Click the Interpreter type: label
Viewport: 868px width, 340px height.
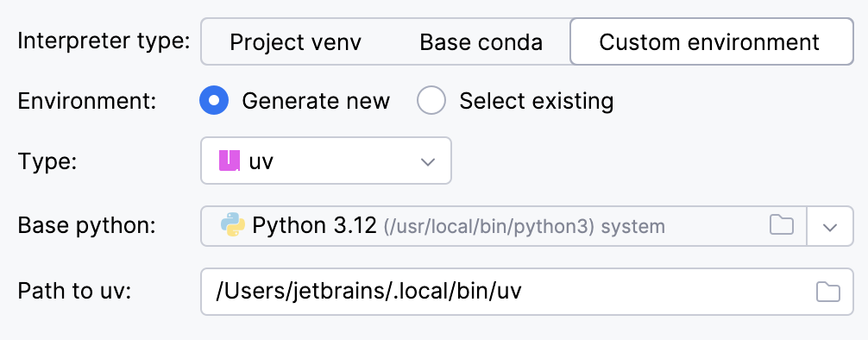tap(104, 41)
